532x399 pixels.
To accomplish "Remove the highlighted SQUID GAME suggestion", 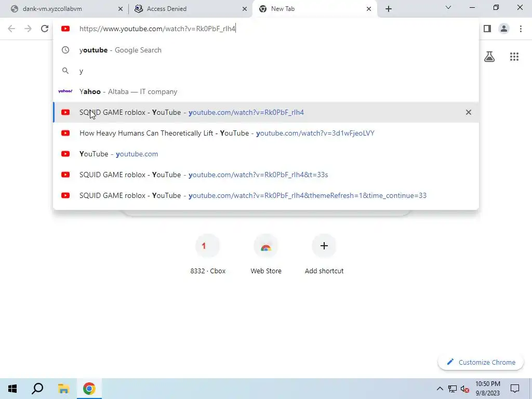I will coord(468,112).
